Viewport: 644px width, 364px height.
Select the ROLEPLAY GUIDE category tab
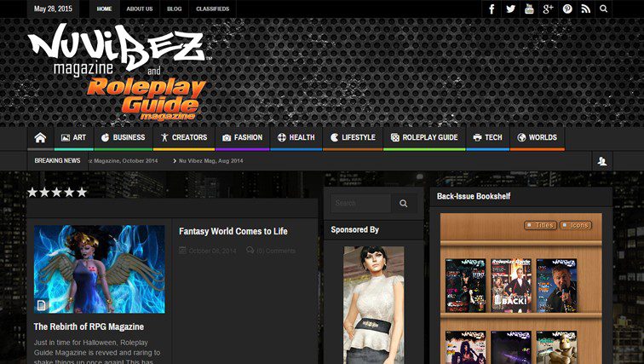424,137
